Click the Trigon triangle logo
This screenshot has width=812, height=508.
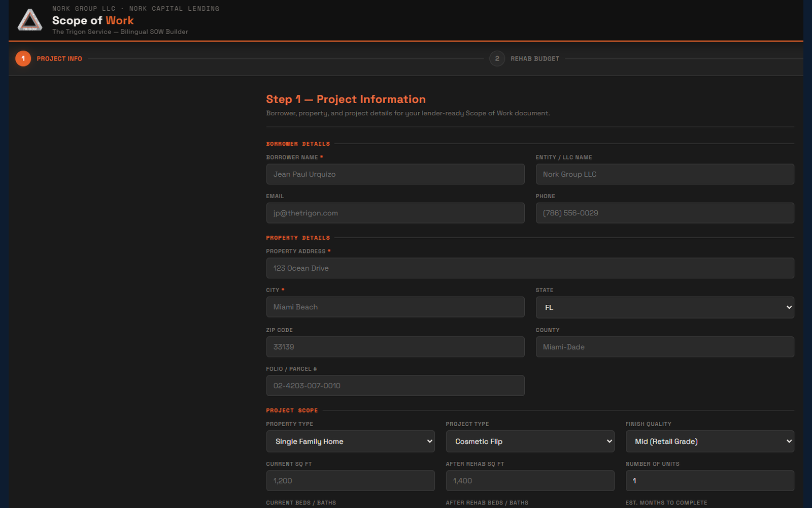(30, 20)
